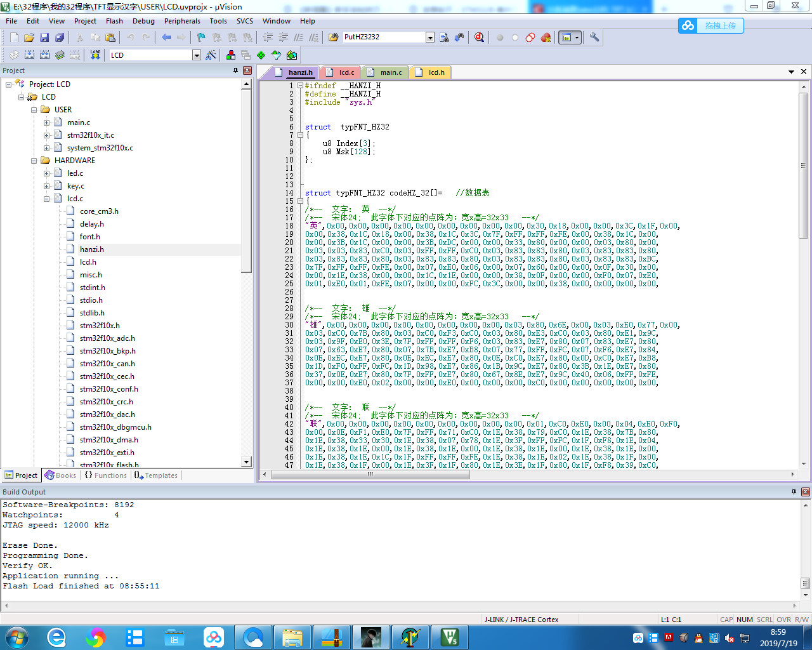Show the Templates tab in project pane
The height and width of the screenshot is (650, 812).
pyautogui.click(x=156, y=475)
